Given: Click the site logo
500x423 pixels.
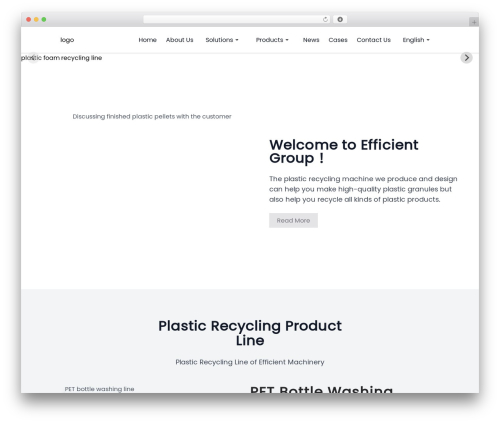Looking at the screenshot, I should tap(67, 40).
